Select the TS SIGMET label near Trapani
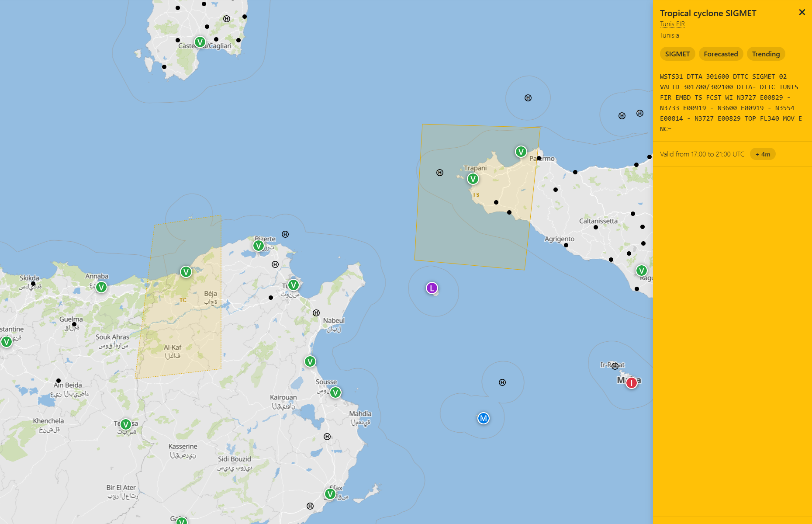The image size is (812, 524). pyautogui.click(x=476, y=195)
